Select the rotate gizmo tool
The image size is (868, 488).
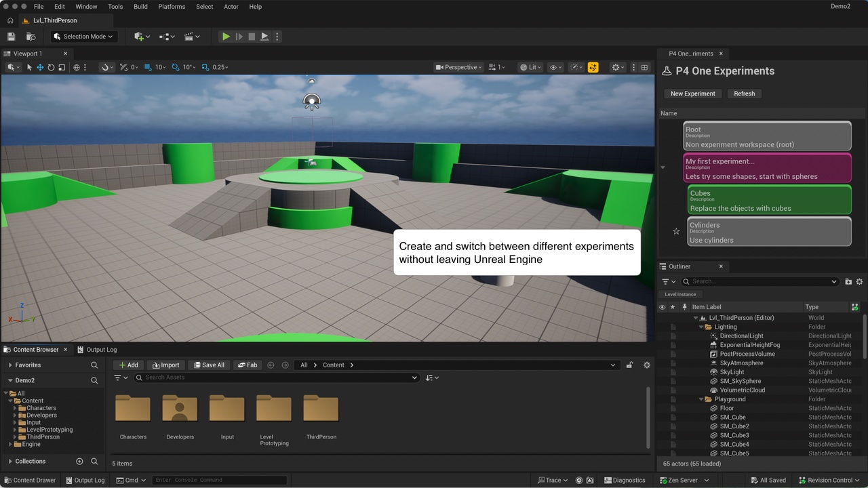51,67
